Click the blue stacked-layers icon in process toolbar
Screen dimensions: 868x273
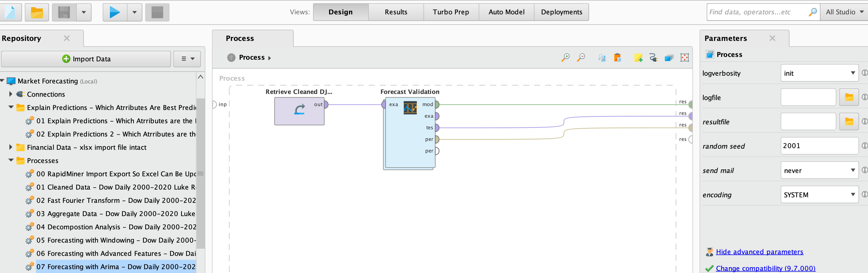669,58
